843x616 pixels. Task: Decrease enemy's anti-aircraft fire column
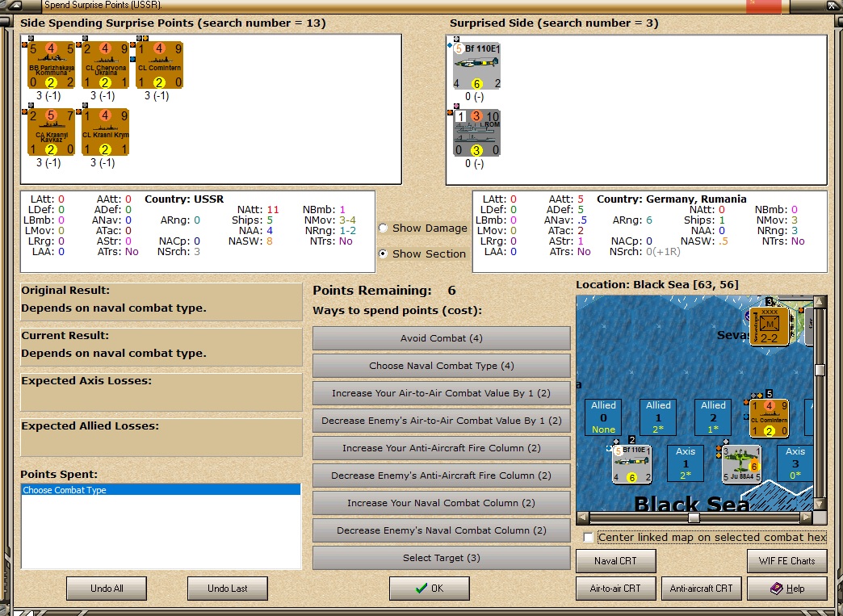coord(442,476)
